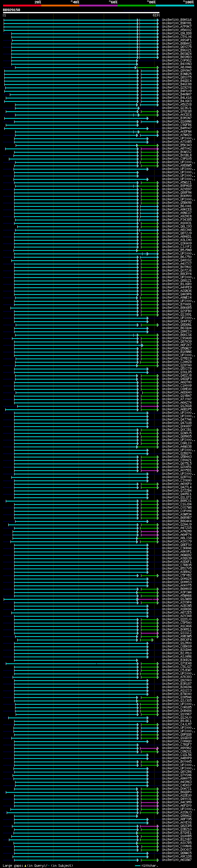Click the green segment in the A8JH46 row
Viewport: 197px width, 868px height.
[147, 67]
